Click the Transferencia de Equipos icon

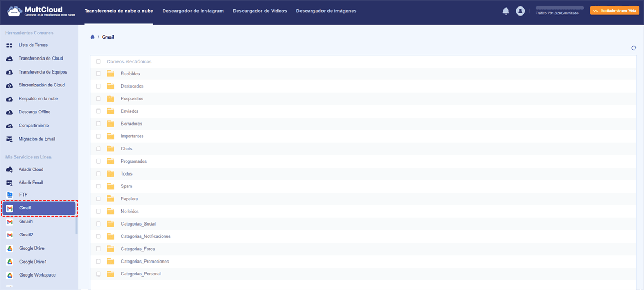(9, 72)
